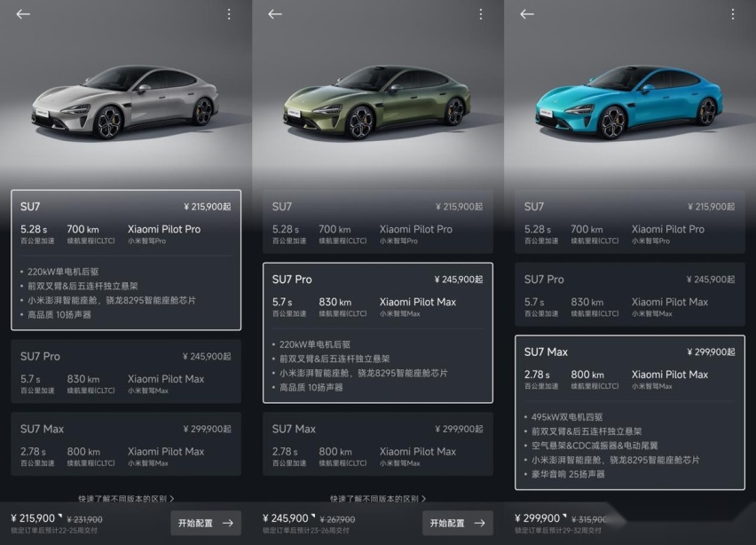This screenshot has width=756, height=545.
Task: Open version differences link on gray car screen
Action: coord(126,499)
